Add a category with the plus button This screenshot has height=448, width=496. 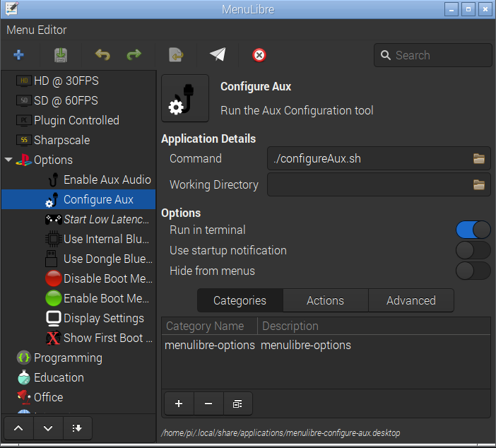179,403
